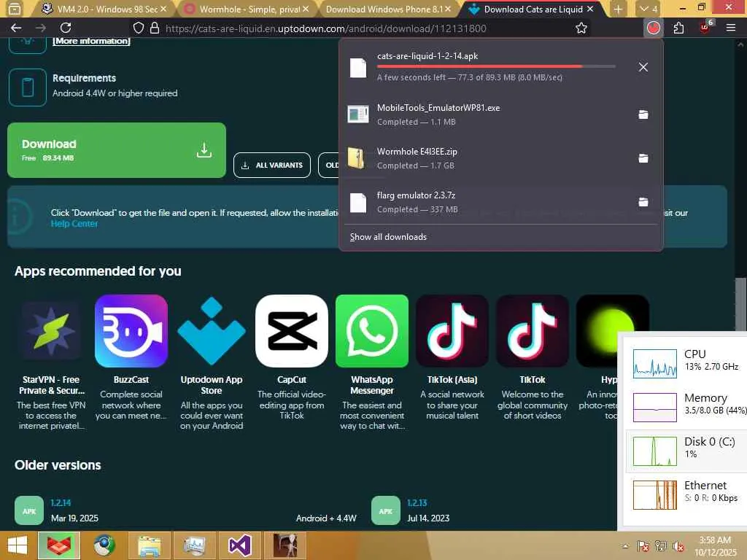Switch to the VM4 2.0 - Windows 98 tab
The height and width of the screenshot is (560, 747).
click(x=101, y=9)
